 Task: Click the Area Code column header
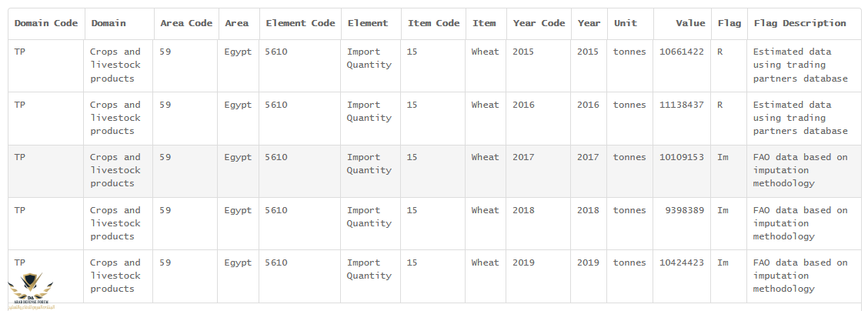click(x=186, y=23)
